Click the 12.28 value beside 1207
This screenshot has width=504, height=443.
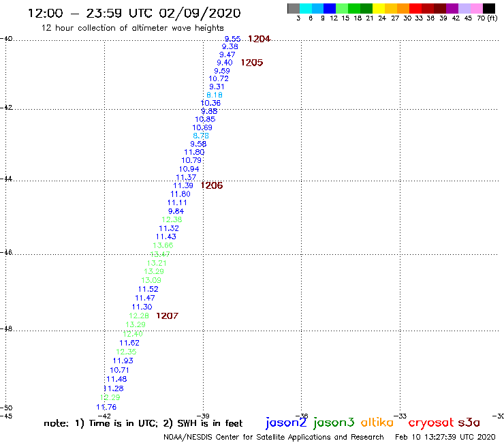(139, 316)
